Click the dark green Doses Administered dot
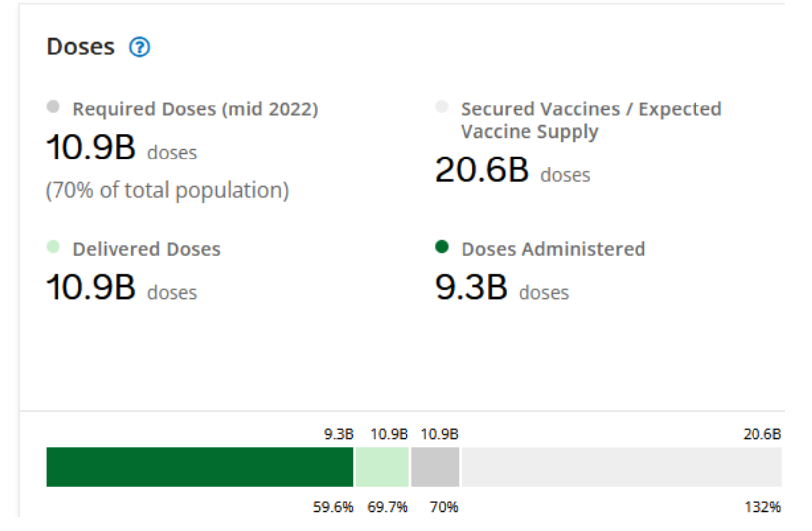The height and width of the screenshot is (531, 812). 442,247
